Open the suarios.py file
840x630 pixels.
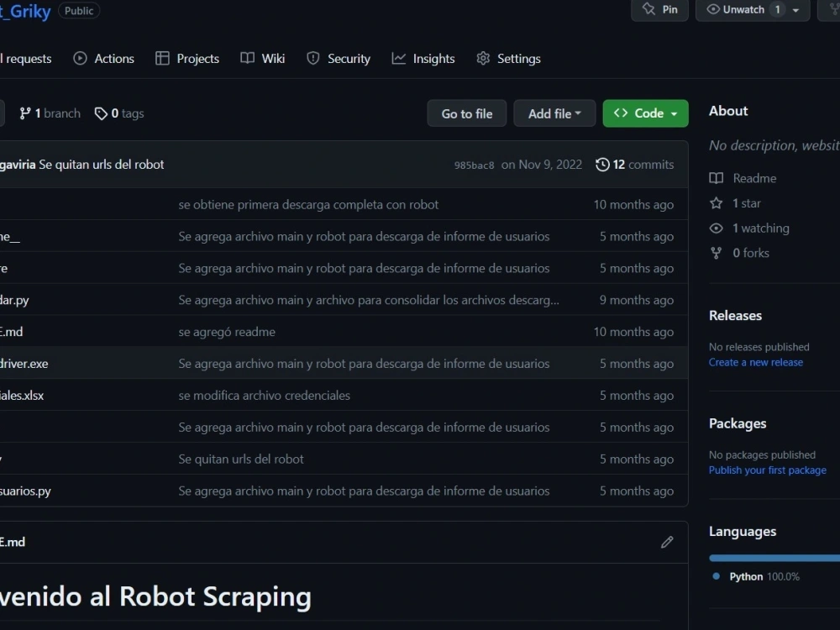pyautogui.click(x=25, y=491)
